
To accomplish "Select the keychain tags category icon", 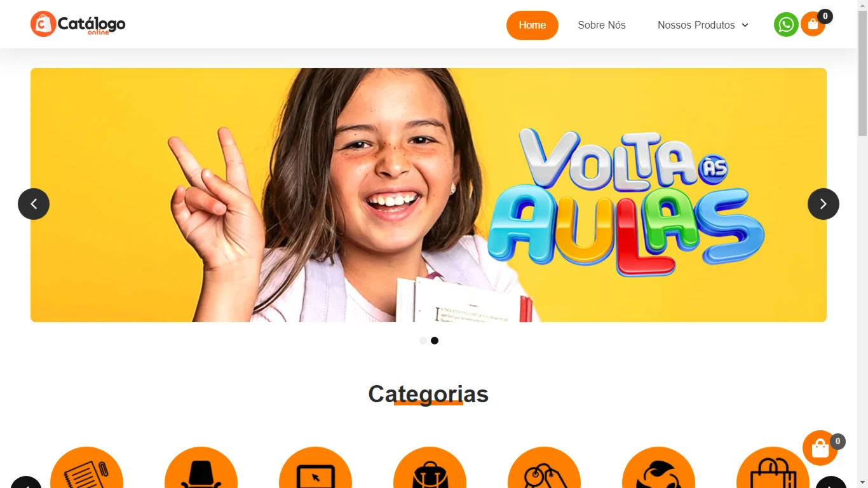I will coord(544,467).
